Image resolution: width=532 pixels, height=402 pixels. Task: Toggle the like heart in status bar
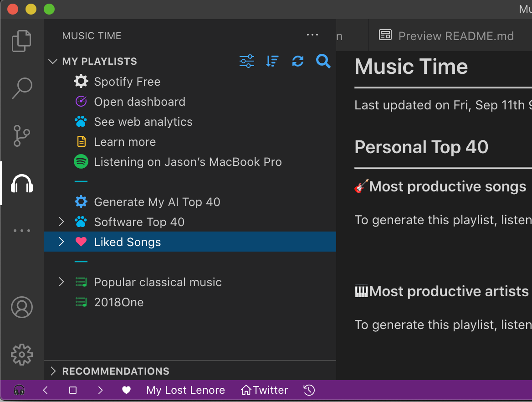(x=126, y=390)
